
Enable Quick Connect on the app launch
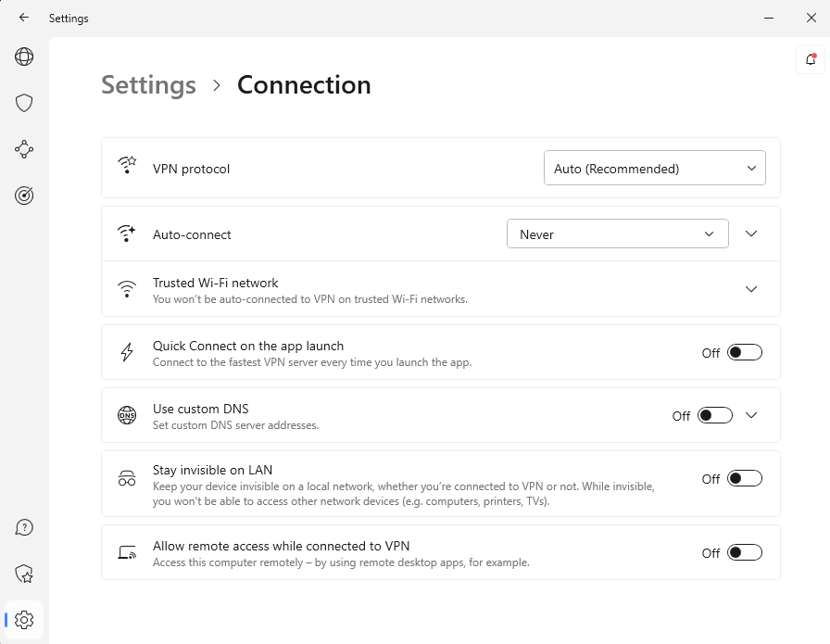tap(744, 352)
